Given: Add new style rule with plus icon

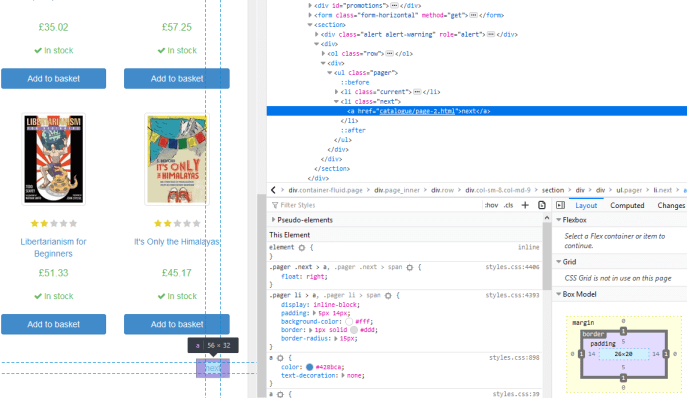Looking at the screenshot, I should pos(525,205).
